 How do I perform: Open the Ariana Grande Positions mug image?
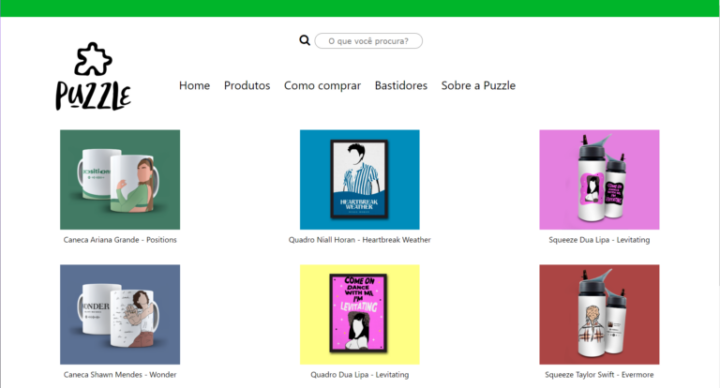click(120, 180)
